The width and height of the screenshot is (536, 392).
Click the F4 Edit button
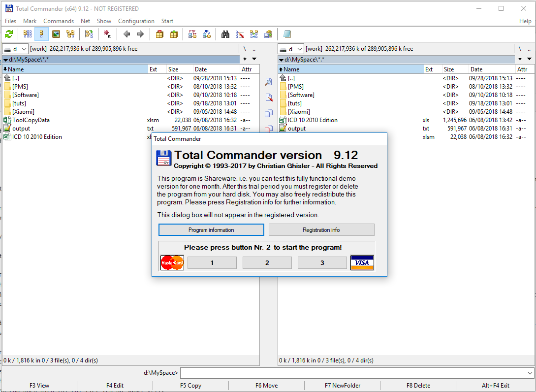115,386
